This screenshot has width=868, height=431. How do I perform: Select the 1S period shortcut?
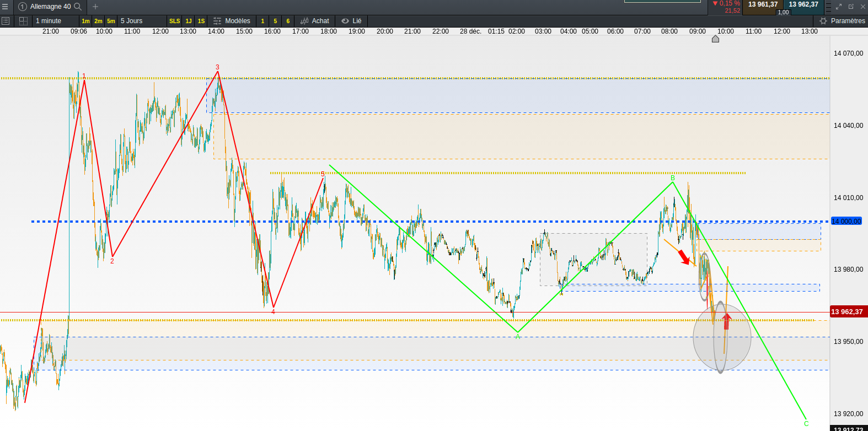(x=201, y=21)
